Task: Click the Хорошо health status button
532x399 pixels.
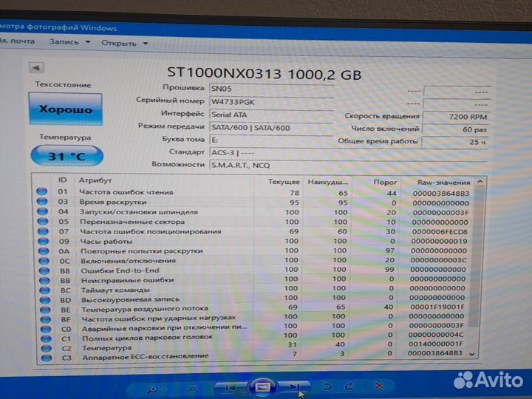Action: pyautogui.click(x=66, y=109)
